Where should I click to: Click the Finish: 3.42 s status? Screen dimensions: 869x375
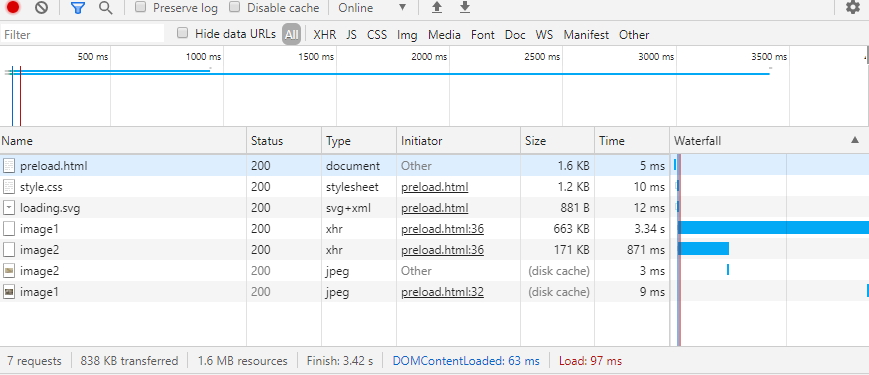click(x=340, y=361)
